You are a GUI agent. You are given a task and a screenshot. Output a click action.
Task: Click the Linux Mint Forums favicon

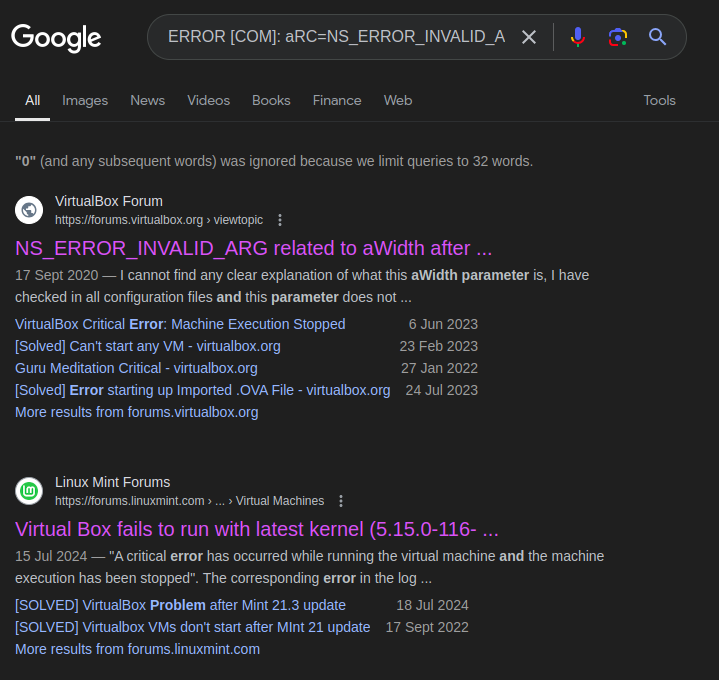(x=29, y=491)
